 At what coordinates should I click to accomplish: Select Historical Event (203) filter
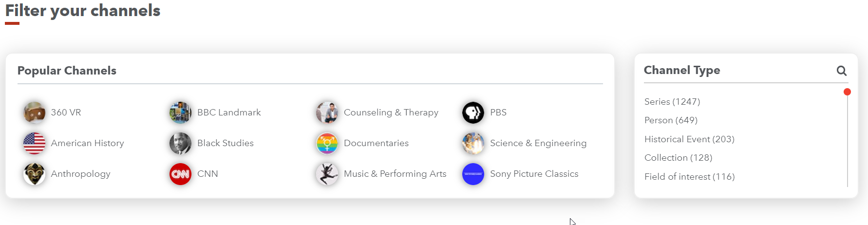tap(689, 139)
